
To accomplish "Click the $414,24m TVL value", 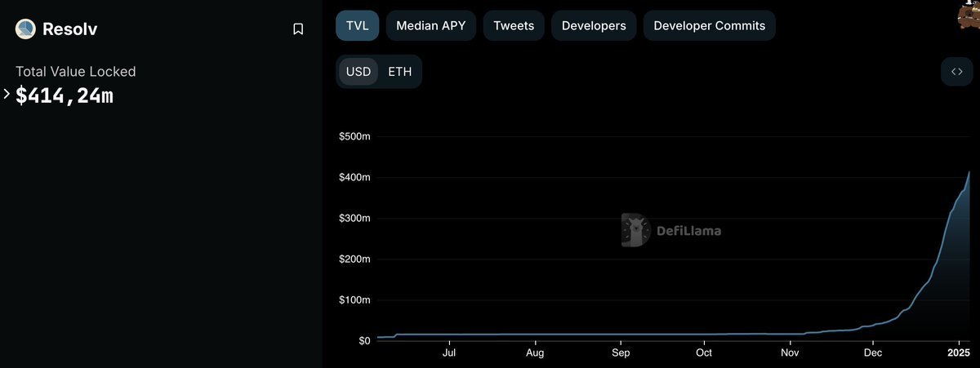I will (65, 95).
